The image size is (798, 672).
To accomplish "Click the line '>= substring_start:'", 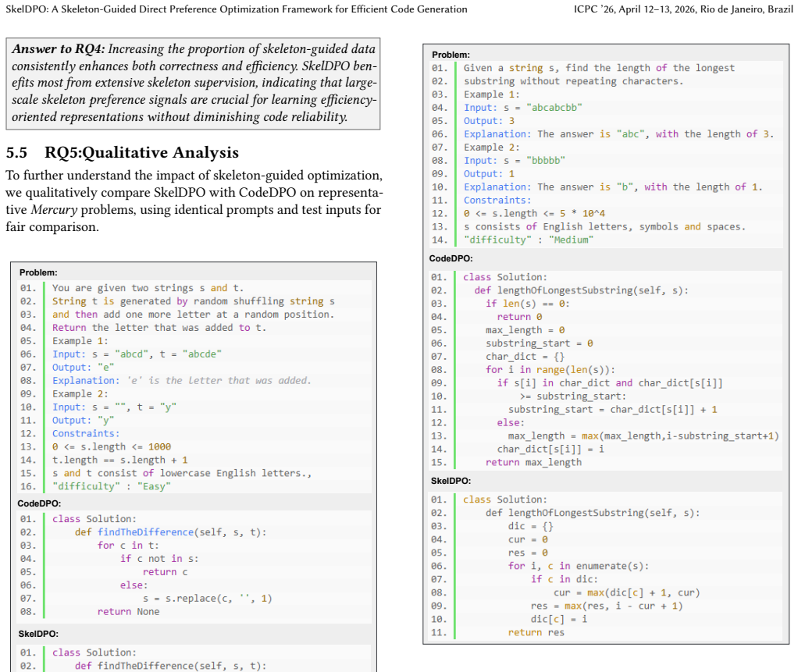I will pos(573,396).
